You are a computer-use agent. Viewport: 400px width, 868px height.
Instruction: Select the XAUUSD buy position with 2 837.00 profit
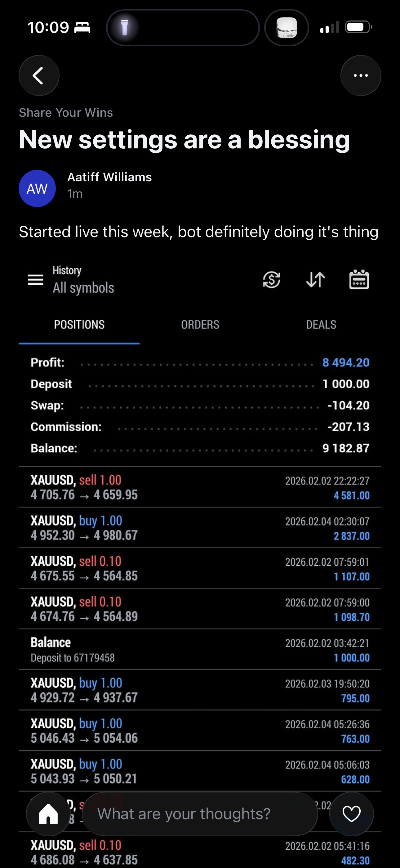tap(200, 528)
